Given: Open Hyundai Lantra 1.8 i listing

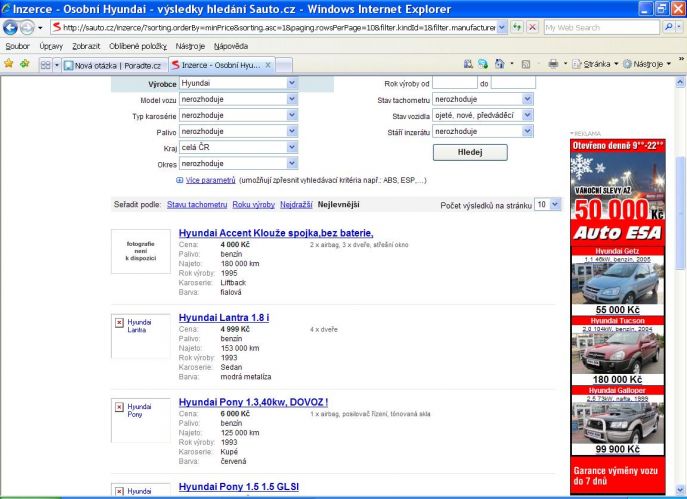Looking at the screenshot, I should (x=224, y=318).
